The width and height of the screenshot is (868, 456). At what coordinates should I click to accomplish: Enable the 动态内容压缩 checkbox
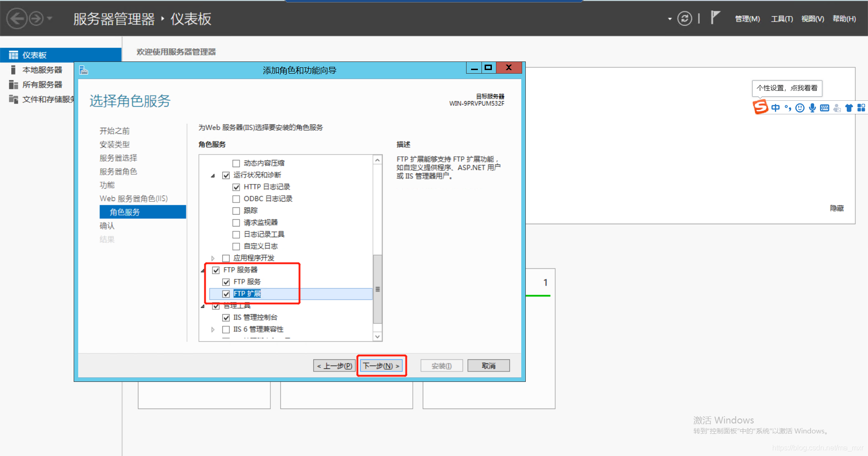click(x=236, y=163)
